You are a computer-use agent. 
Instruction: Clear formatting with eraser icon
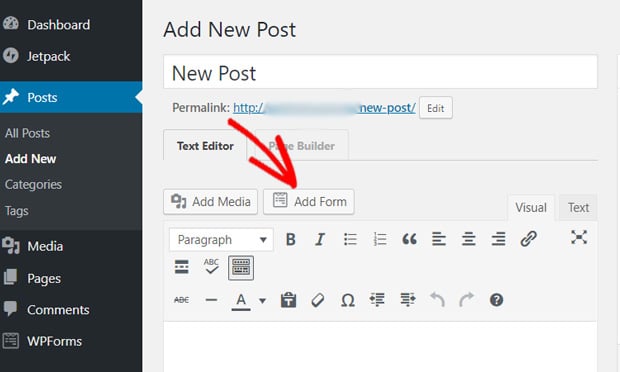click(x=318, y=300)
